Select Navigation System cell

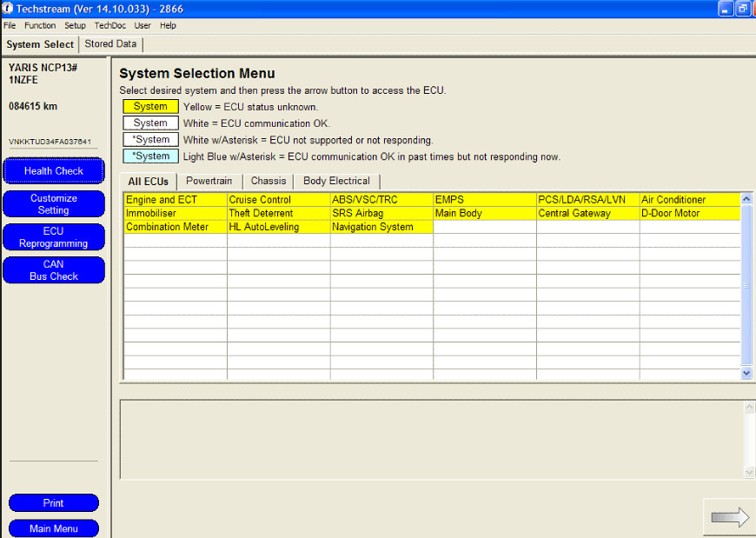[381, 227]
